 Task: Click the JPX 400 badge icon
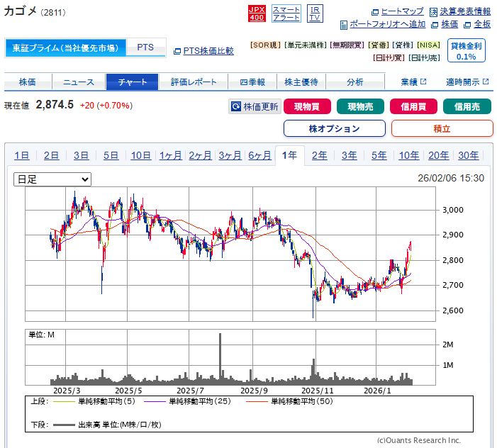pos(257,13)
